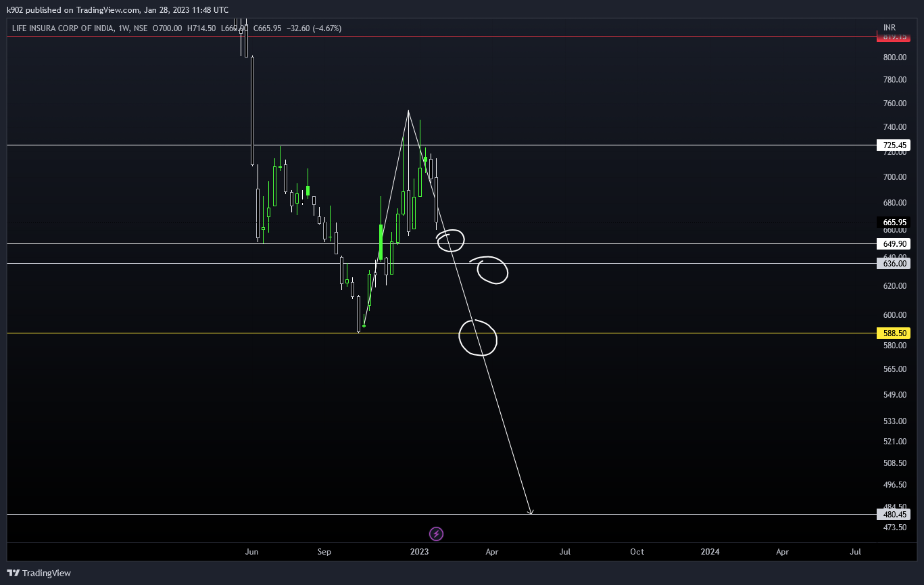Click the open value O700.00
924x585 pixels.
168,28
